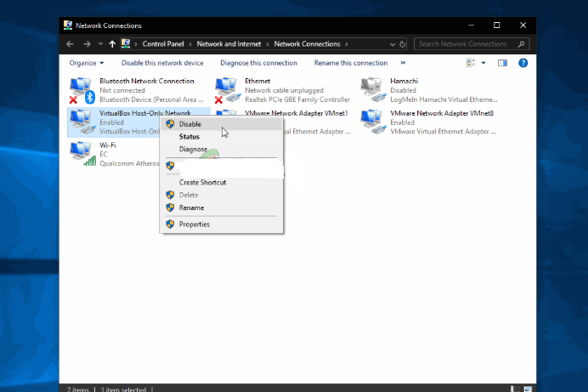Image resolution: width=588 pixels, height=392 pixels.
Task: Click 'VMware Virtual Ethernet Adapter ...' under VMnet8
Action: coord(443,131)
